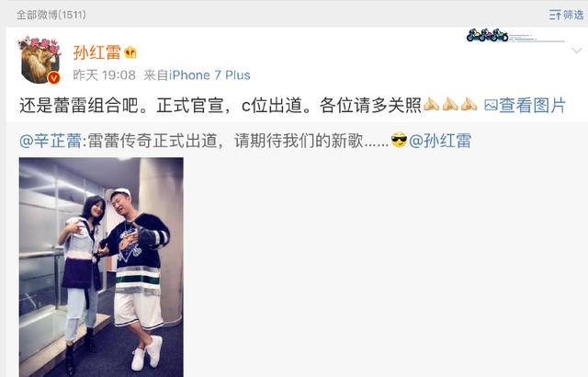Select the 全部微博(1511) tab
This screenshot has height=377, width=588.
[x=51, y=15]
